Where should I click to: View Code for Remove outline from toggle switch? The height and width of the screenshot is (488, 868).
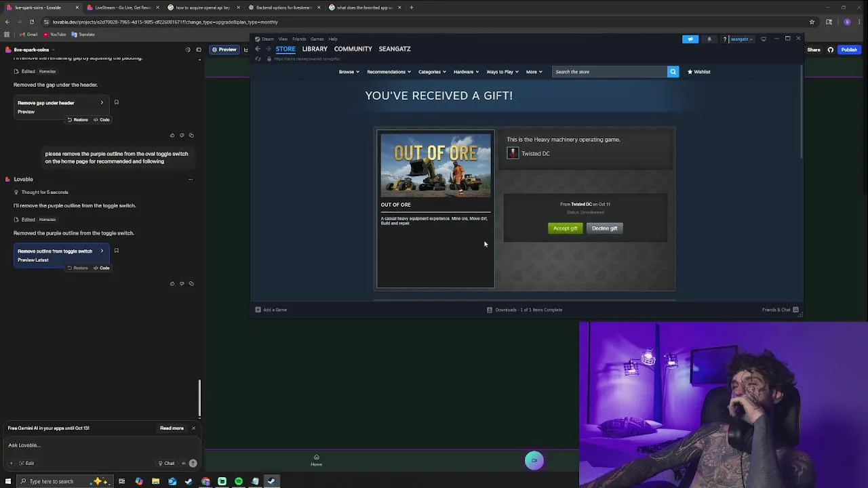coord(101,268)
